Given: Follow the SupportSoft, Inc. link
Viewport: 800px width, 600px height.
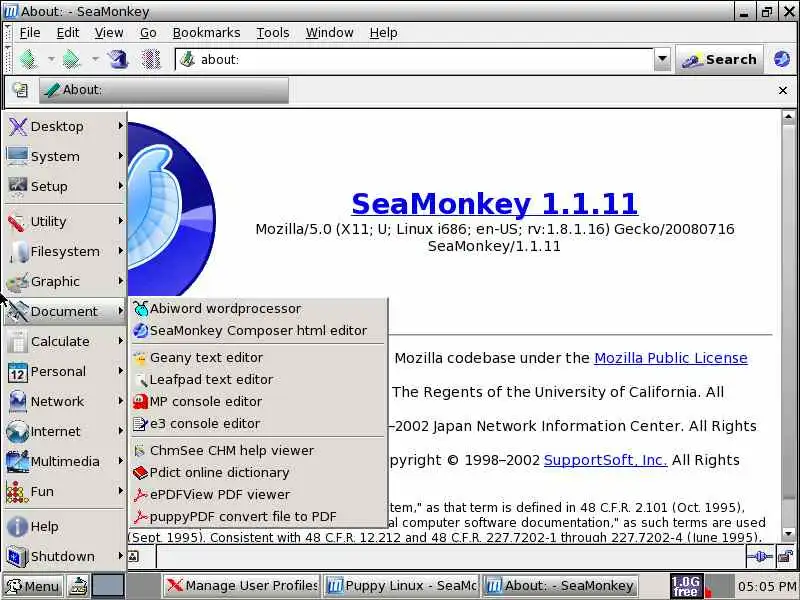Looking at the screenshot, I should point(605,460).
